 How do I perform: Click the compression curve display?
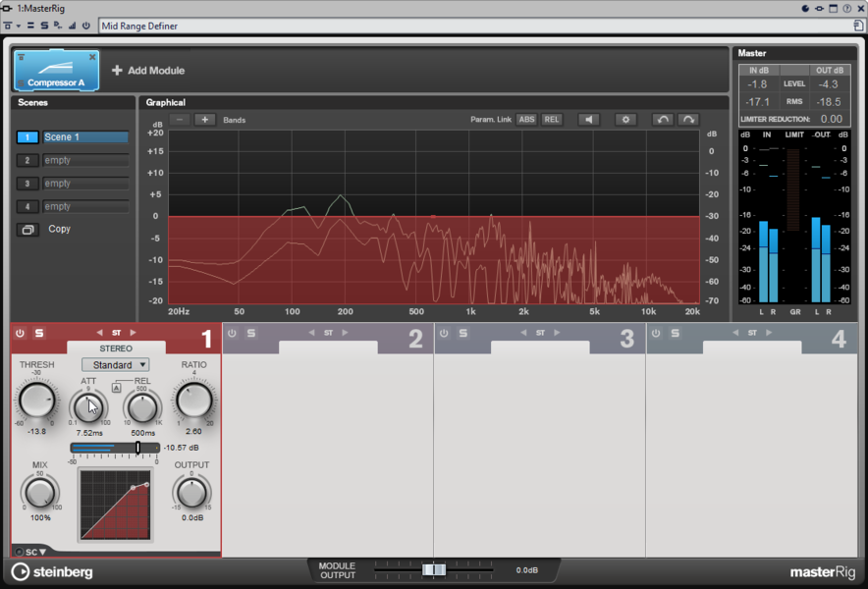point(115,505)
